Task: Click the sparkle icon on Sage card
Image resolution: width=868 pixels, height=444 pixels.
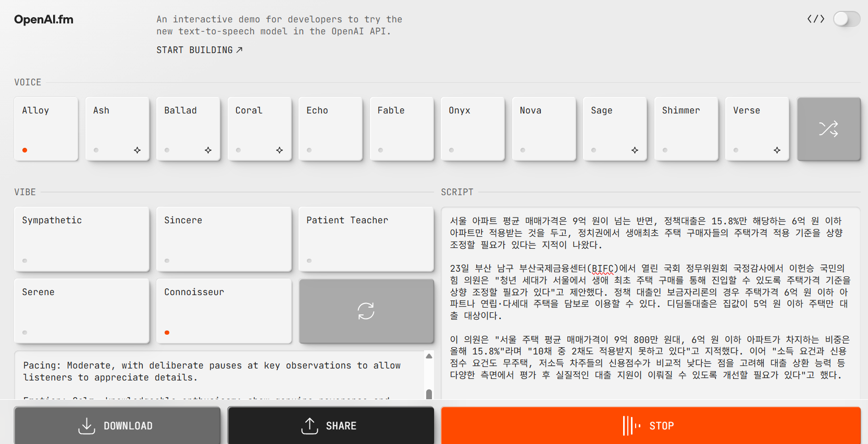Action: click(635, 150)
